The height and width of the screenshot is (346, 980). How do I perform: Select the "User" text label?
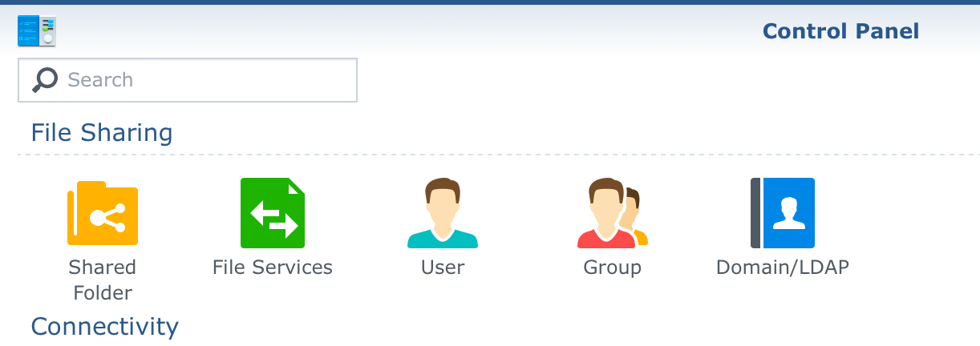[x=443, y=268]
